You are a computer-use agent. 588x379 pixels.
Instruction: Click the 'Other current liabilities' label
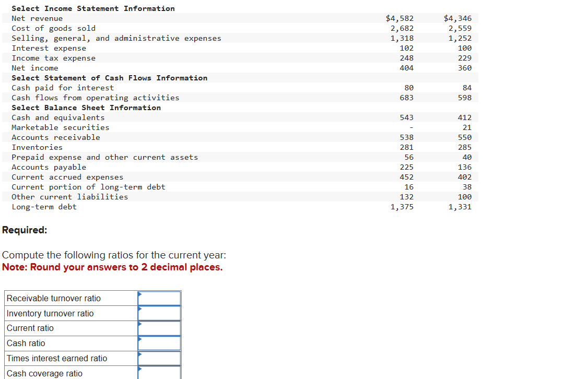[70, 197]
